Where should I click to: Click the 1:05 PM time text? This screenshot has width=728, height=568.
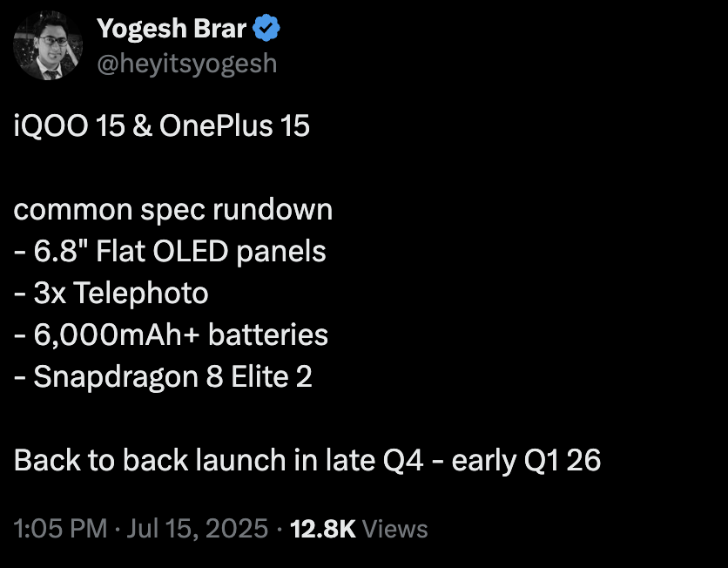click(x=60, y=528)
